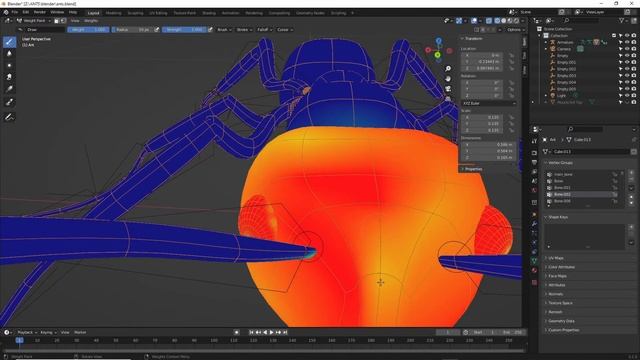
Task: Open the Tool properties tab icon
Action: [534, 141]
